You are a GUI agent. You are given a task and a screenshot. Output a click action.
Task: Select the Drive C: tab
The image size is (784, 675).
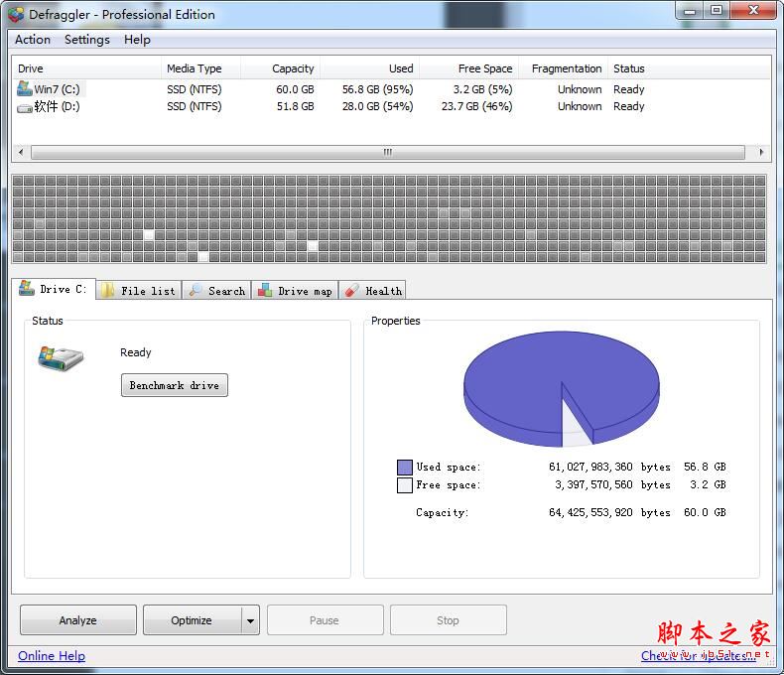[x=53, y=289]
